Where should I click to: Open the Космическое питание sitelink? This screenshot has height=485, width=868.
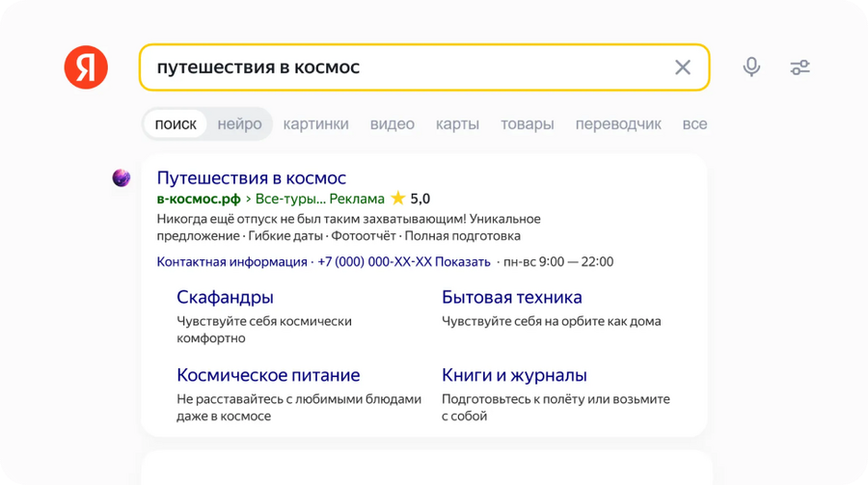click(x=268, y=375)
